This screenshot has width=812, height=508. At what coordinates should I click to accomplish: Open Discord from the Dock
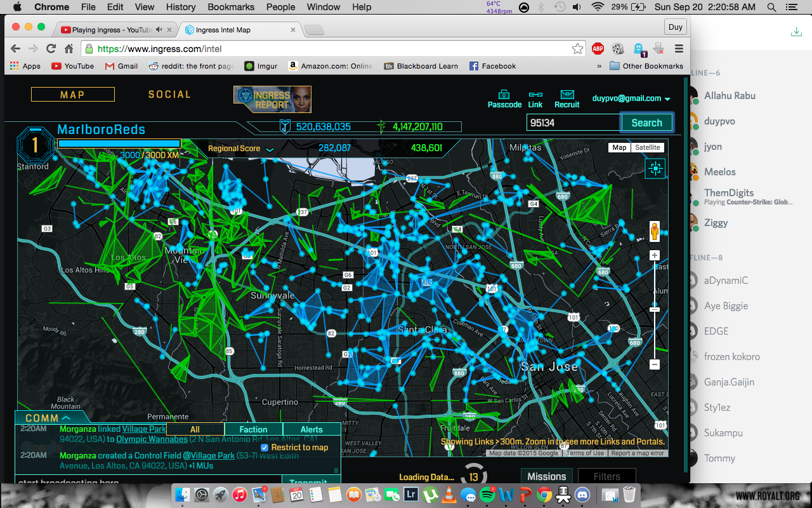click(x=582, y=494)
